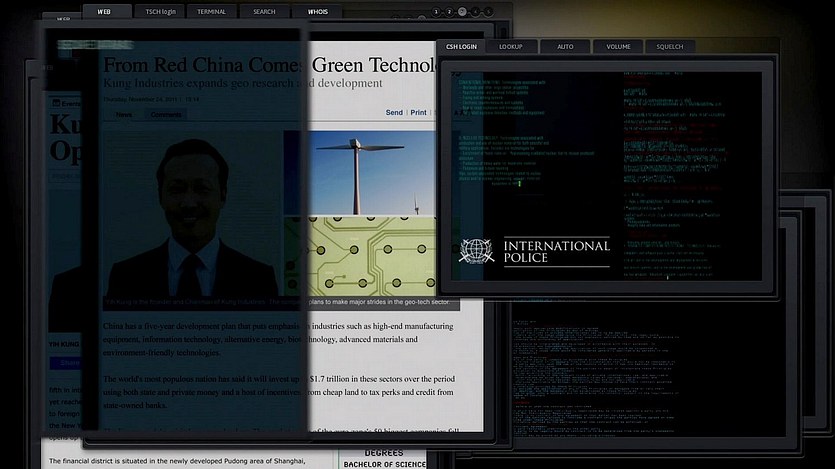
Task: Select the TERMINAL tab
Action: tap(211, 12)
